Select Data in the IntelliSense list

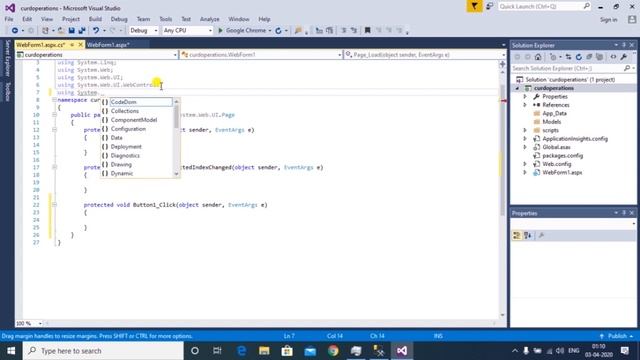[137, 138]
